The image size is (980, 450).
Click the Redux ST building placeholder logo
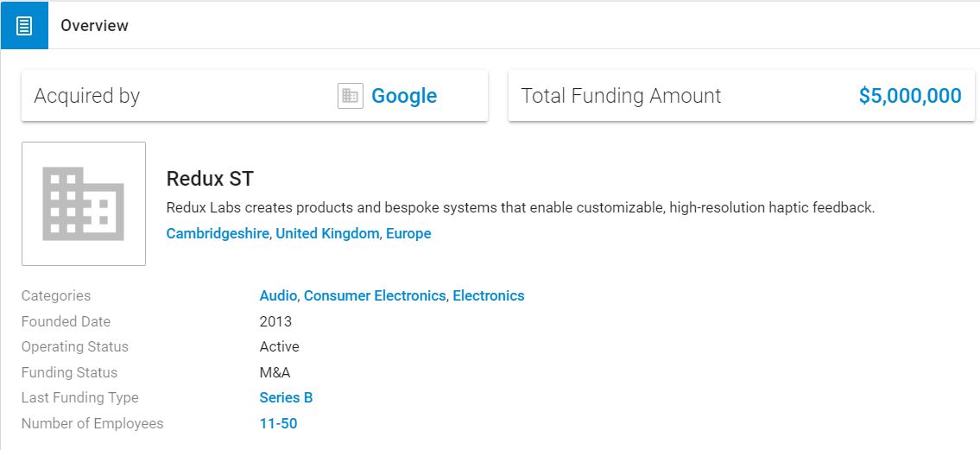[84, 204]
